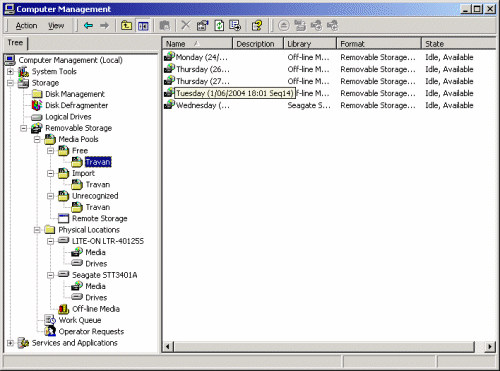This screenshot has width=500, height=371.
Task: Select the Disk Management folder icon
Action: click(x=37, y=94)
